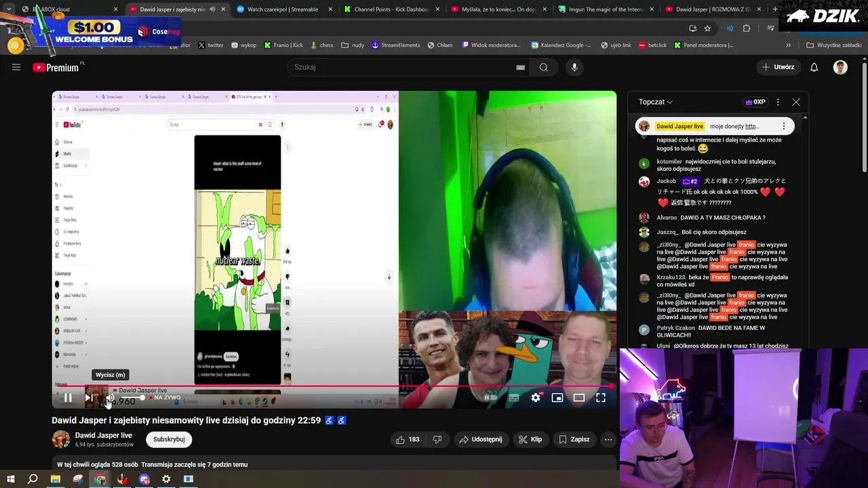868x488 pixels.
Task: Open more actions menu beside Zapisz
Action: coord(608,439)
